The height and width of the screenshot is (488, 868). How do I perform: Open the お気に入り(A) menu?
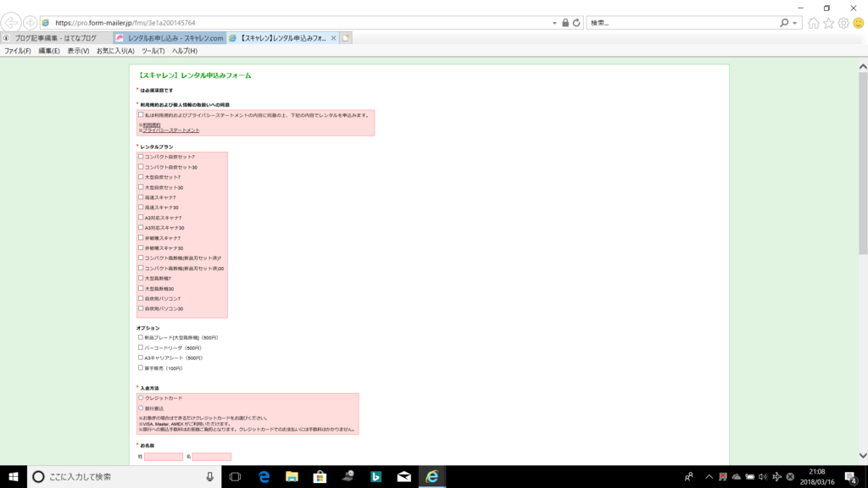tap(115, 51)
